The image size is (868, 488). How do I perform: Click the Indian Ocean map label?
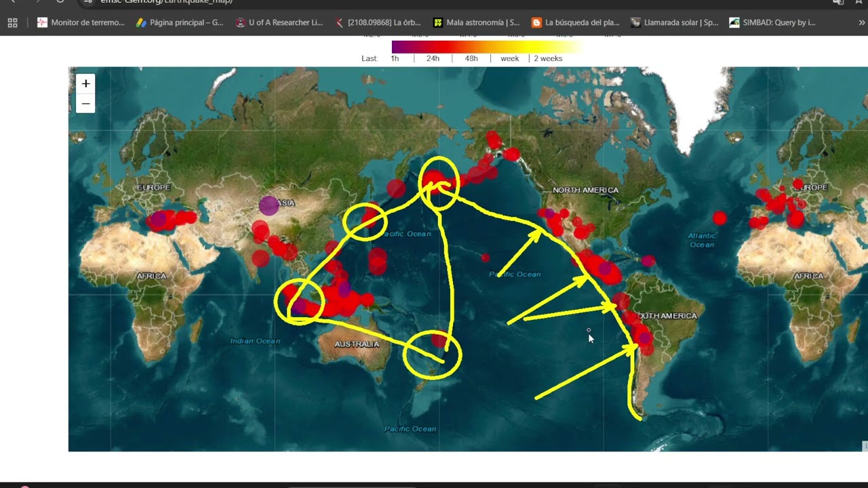coord(255,341)
